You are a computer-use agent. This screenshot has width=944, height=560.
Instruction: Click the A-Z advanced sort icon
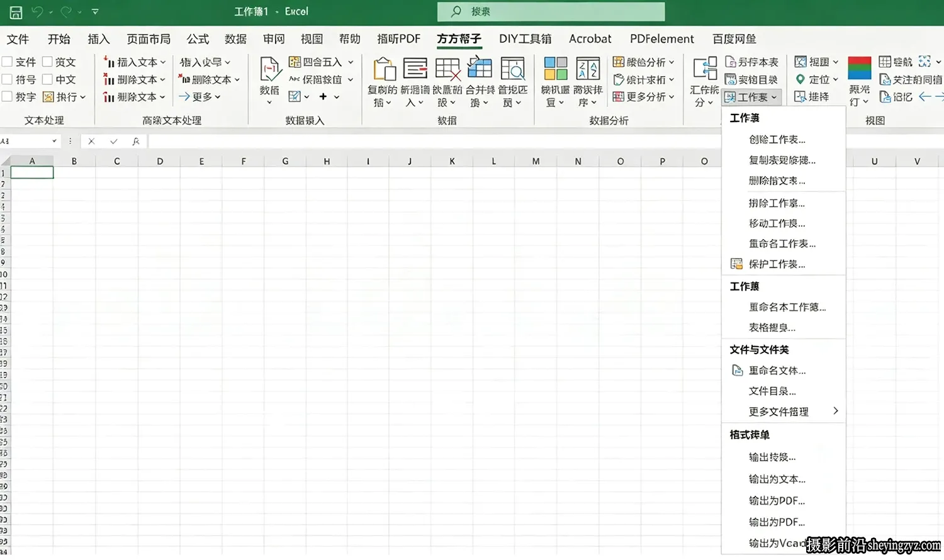coord(588,69)
